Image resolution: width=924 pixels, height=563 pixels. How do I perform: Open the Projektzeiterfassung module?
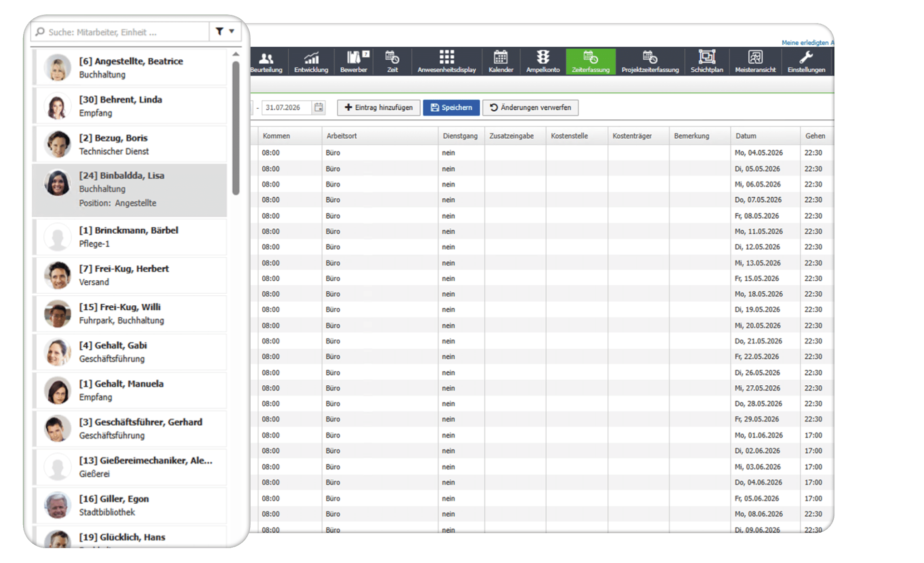point(650,62)
